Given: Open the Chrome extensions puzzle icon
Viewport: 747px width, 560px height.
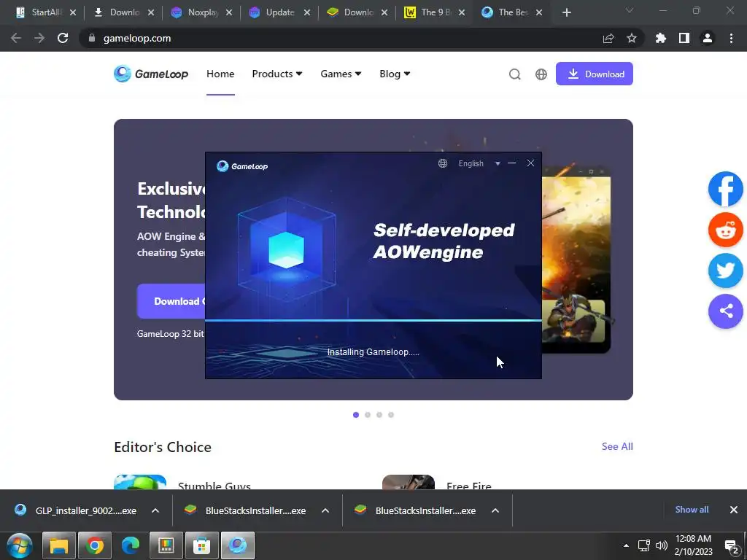Looking at the screenshot, I should click(x=661, y=38).
